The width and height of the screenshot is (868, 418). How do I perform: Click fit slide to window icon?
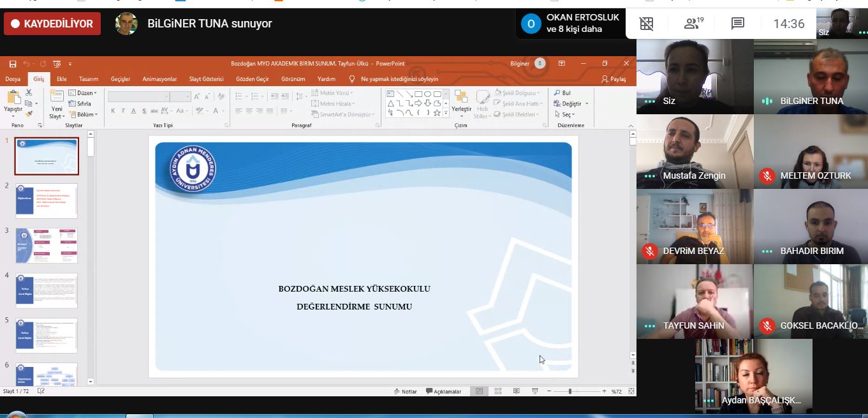[631, 391]
